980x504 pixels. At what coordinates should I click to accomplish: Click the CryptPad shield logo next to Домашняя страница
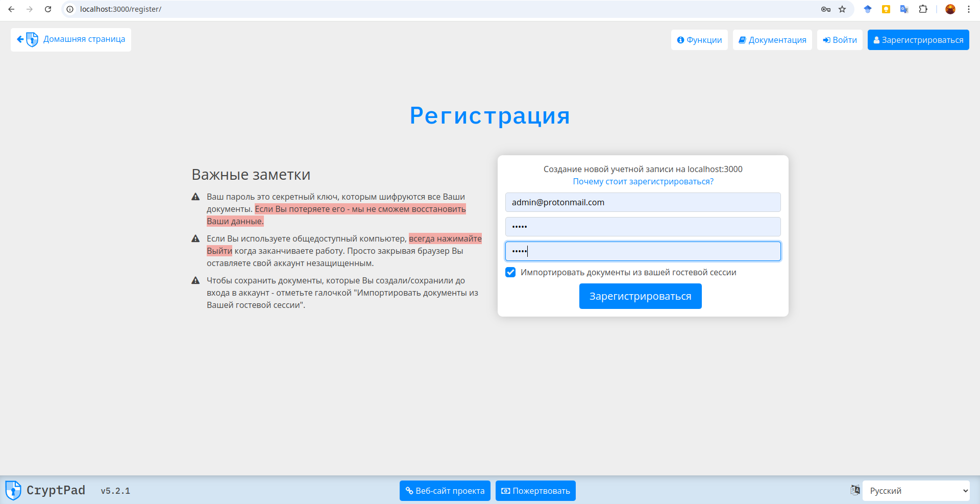point(32,39)
